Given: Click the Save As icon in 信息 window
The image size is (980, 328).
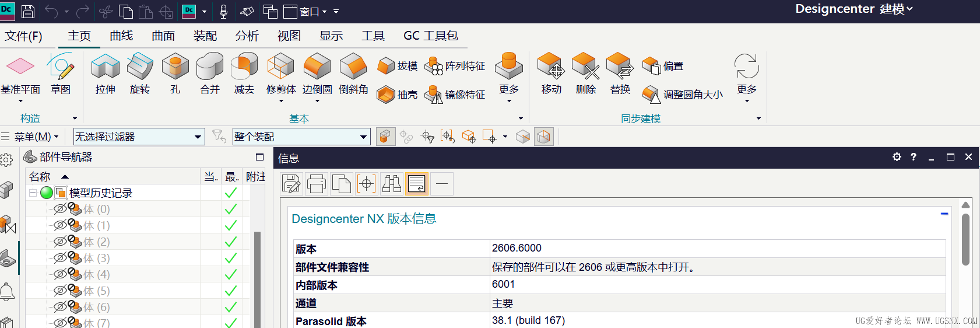Looking at the screenshot, I should (x=291, y=184).
